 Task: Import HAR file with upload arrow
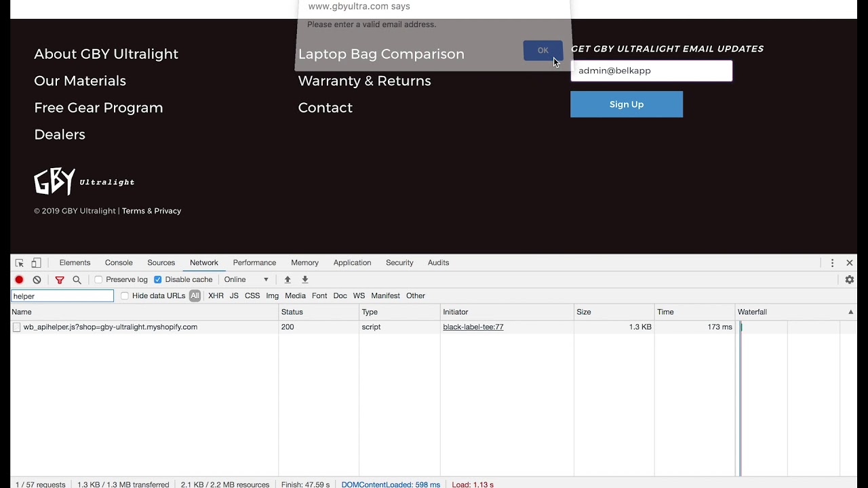coord(288,279)
